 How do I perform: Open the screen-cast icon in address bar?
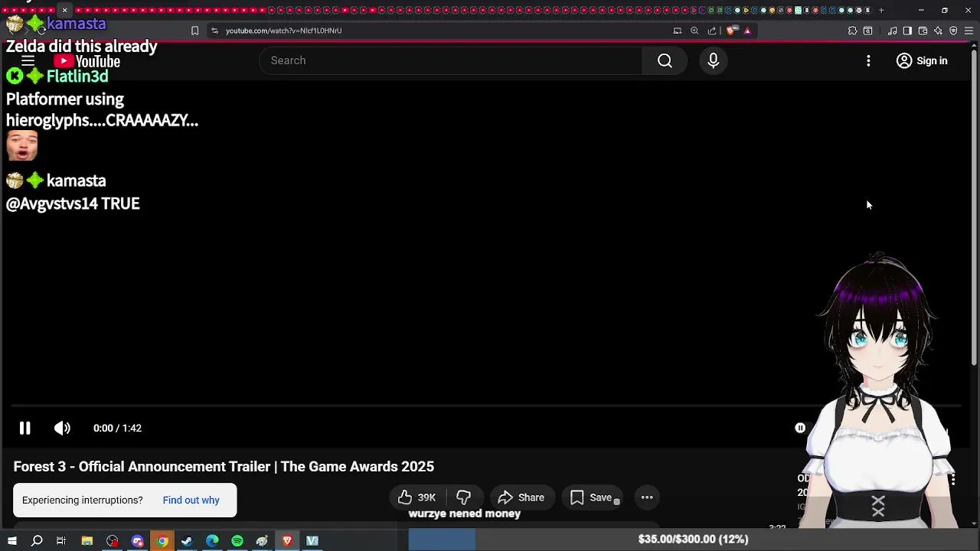click(x=677, y=31)
